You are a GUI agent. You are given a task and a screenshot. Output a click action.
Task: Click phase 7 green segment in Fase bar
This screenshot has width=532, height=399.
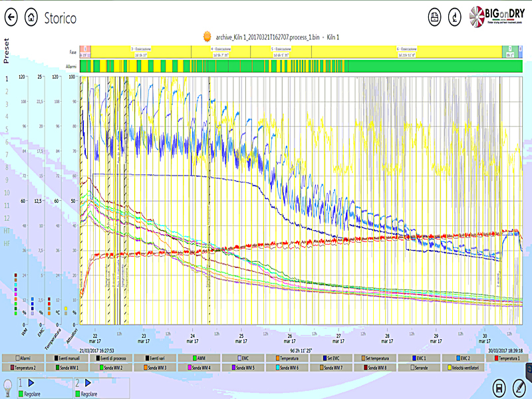coord(510,52)
